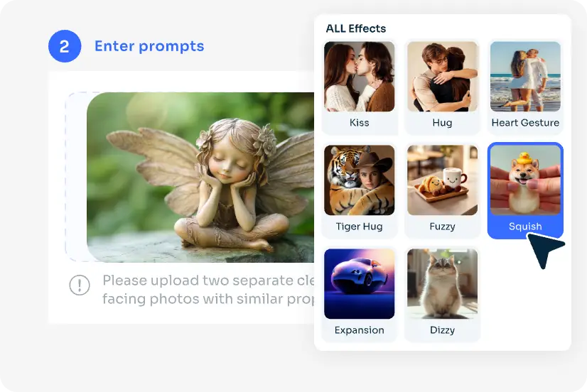This screenshot has height=392, width=587.
Task: Click the Enter prompts heading
Action: coord(149,46)
